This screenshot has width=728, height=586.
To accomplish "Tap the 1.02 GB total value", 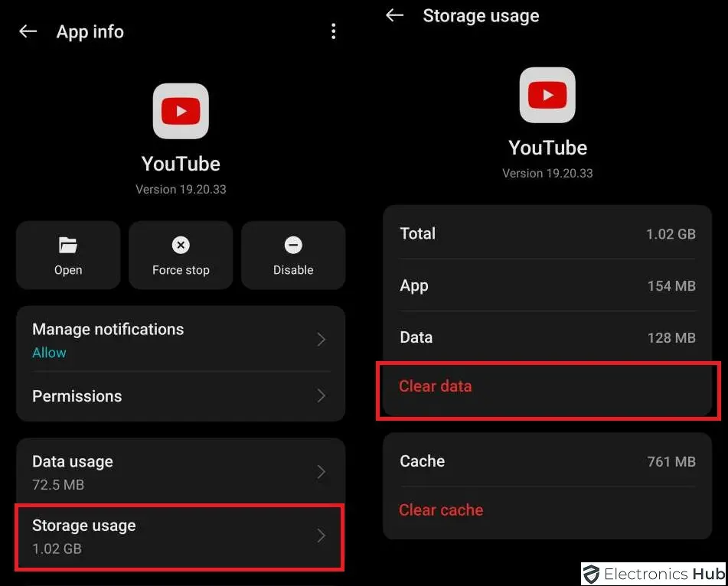I will click(671, 234).
